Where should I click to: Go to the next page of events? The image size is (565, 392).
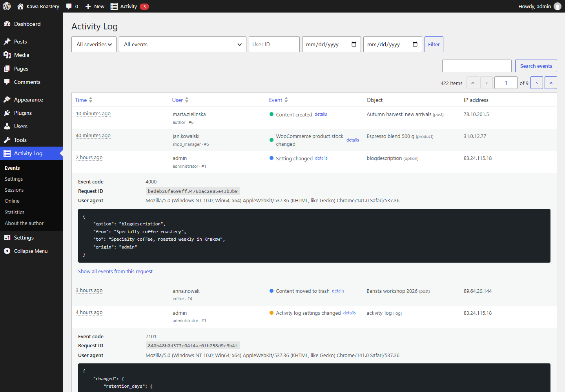tap(537, 83)
